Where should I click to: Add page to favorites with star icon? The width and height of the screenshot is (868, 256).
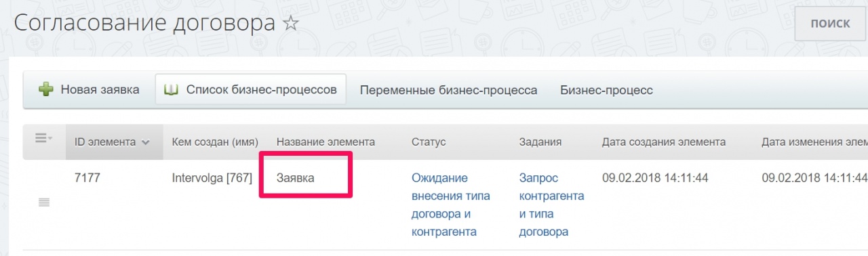[x=290, y=24]
